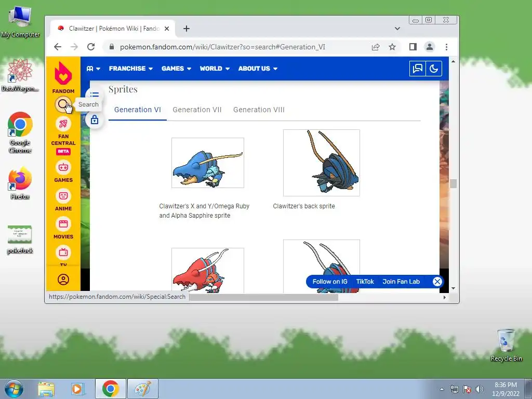View site information lock icon
The image size is (532, 399).
click(x=111, y=47)
